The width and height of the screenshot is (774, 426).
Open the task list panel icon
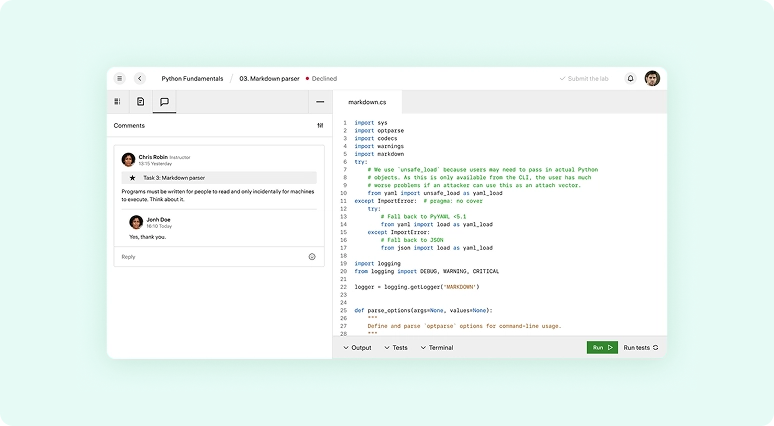point(118,101)
